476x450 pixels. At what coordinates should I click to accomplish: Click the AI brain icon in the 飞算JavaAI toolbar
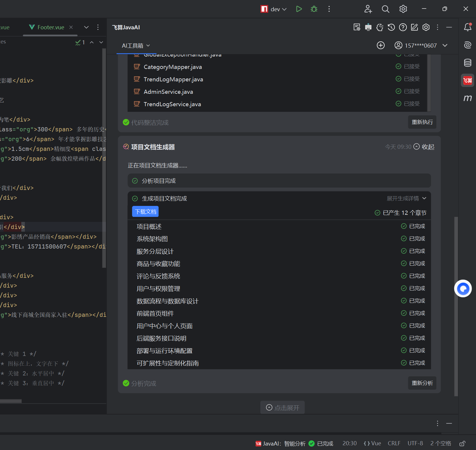pos(380,27)
